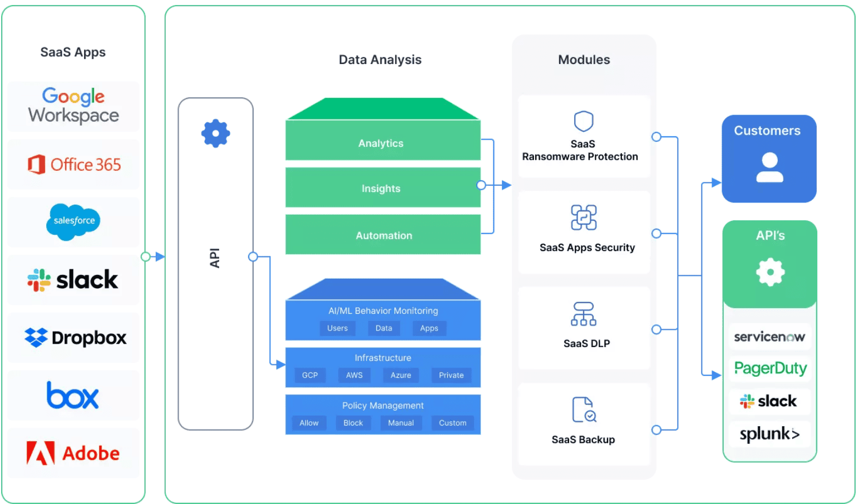Choose the Block policy chip

coord(353,423)
